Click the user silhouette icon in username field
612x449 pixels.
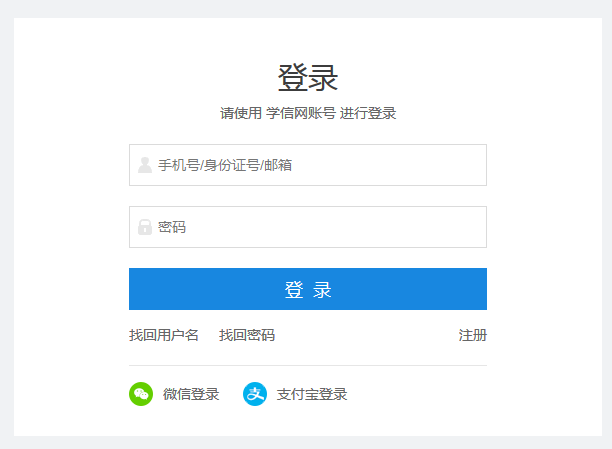pyautogui.click(x=145, y=165)
